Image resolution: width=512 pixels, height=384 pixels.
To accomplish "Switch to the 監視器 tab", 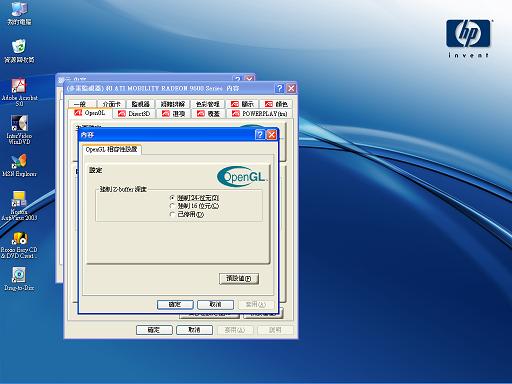I will [x=140, y=104].
